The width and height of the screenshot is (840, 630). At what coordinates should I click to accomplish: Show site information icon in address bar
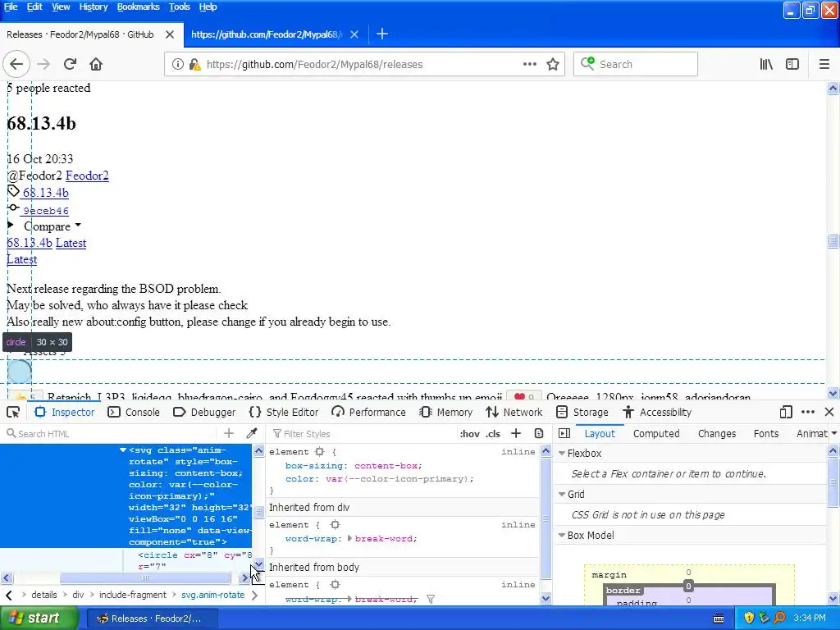coord(177,64)
